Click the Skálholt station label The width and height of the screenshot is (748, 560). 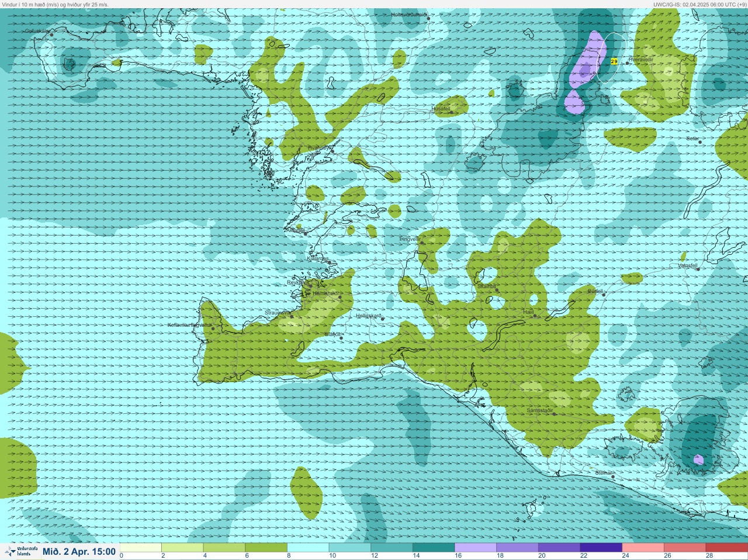pos(487,286)
